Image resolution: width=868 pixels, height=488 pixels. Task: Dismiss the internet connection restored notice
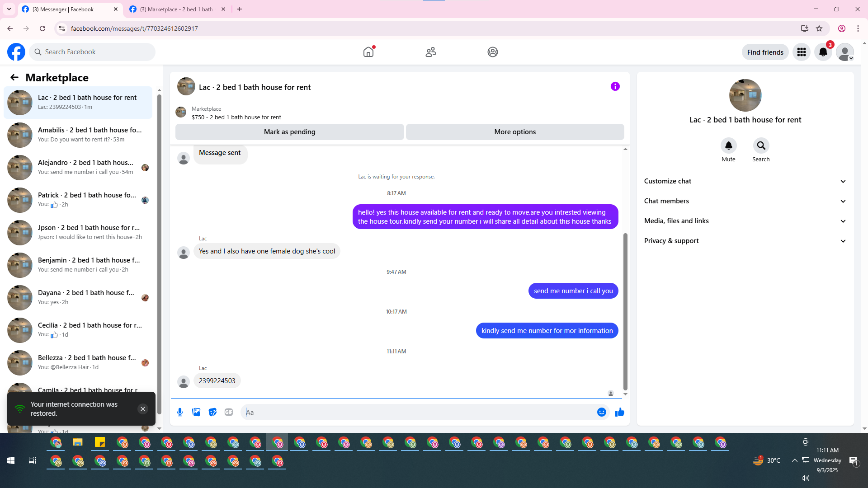click(143, 409)
